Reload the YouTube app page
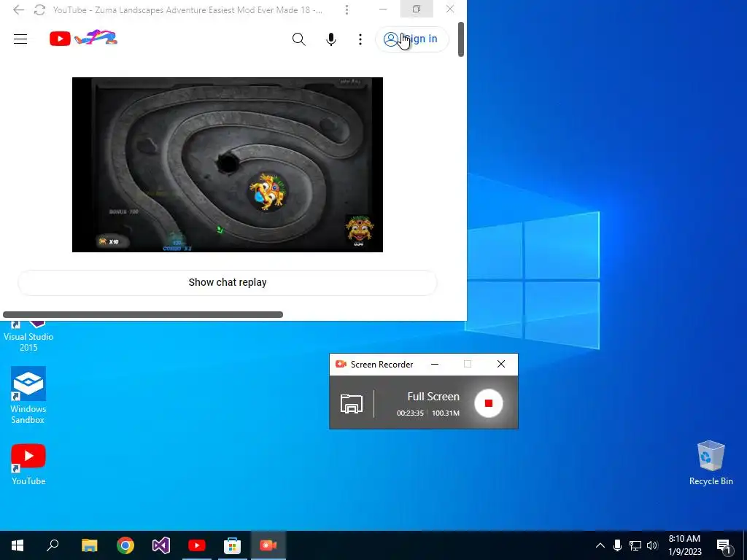The image size is (747, 560). 39,9
